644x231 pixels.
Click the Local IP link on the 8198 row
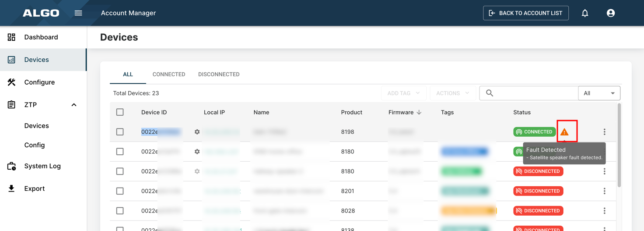click(x=221, y=132)
